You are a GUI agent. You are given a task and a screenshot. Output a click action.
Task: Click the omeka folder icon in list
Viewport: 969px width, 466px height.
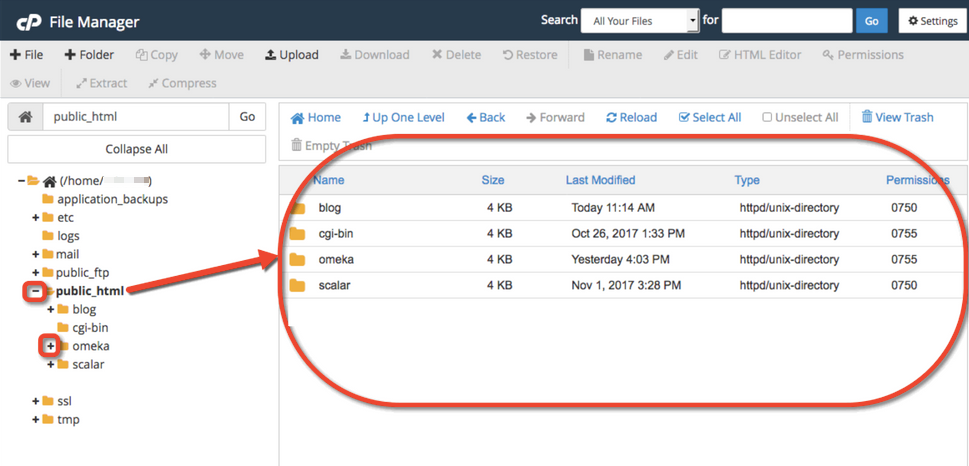click(298, 260)
